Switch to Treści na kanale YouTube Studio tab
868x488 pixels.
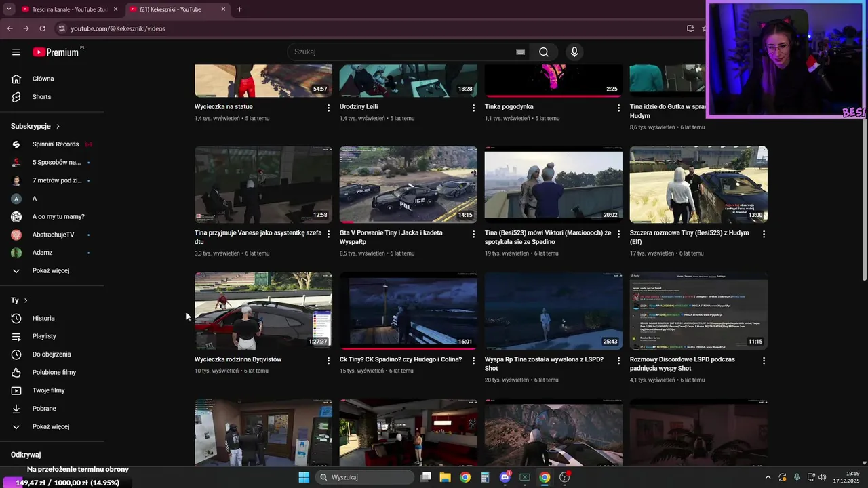[68, 9]
